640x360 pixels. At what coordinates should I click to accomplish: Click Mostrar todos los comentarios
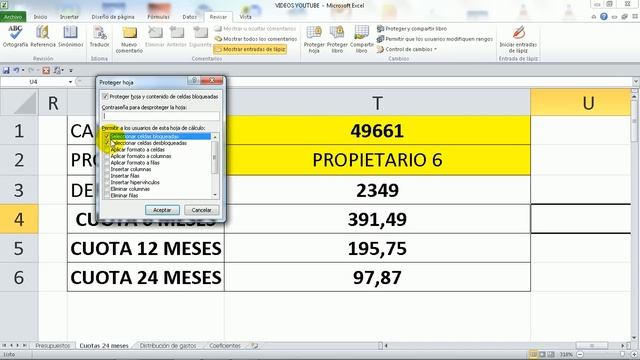coord(256,39)
